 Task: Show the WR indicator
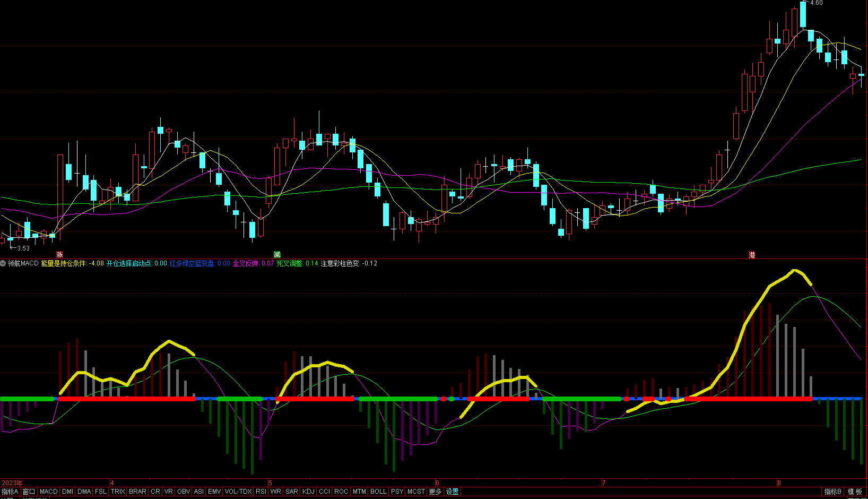(x=276, y=492)
